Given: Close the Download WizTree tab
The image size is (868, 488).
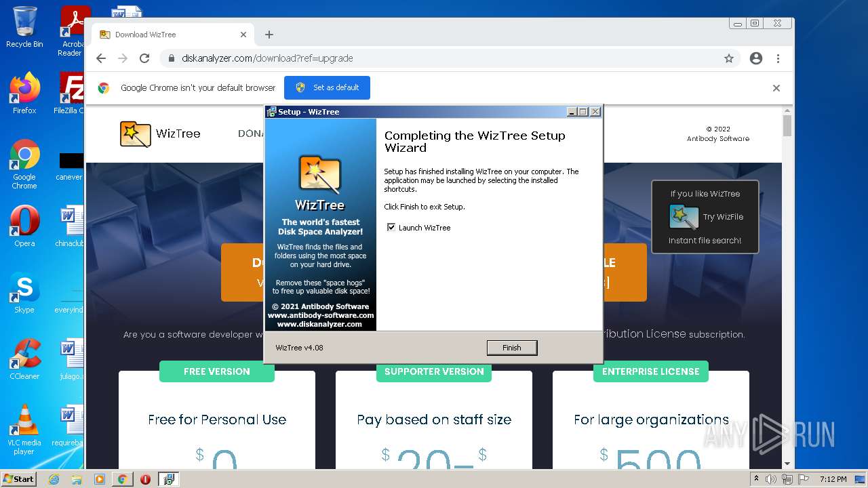Looking at the screenshot, I should coord(243,35).
